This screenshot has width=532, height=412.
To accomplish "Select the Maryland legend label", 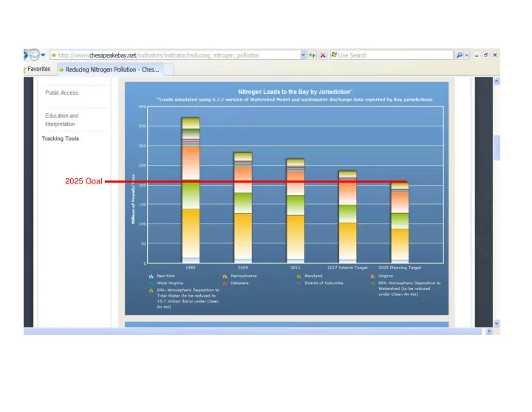I will 313,276.
